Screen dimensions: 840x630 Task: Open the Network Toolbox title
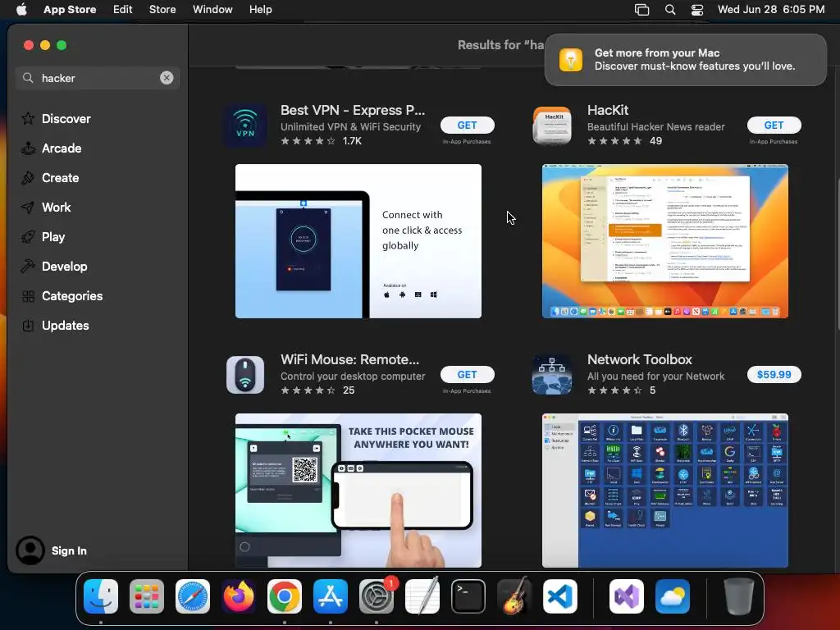(639, 359)
